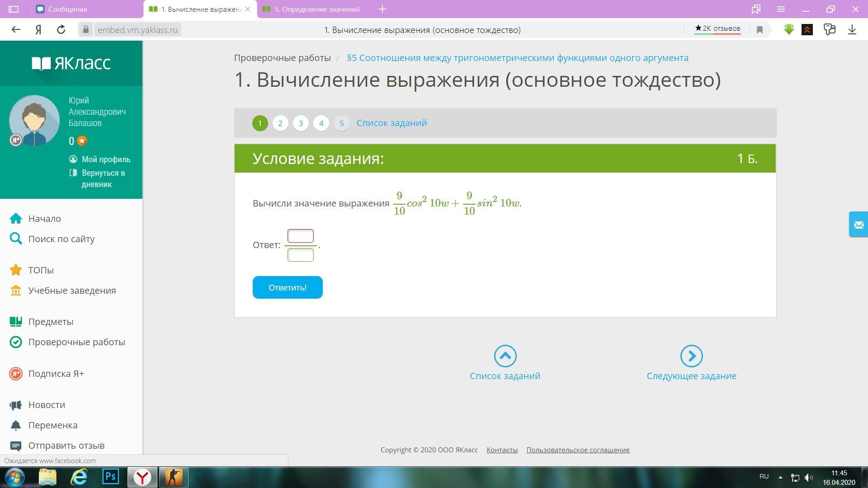Open browser downloads arrow icon
The height and width of the screenshot is (488, 868).
click(852, 30)
